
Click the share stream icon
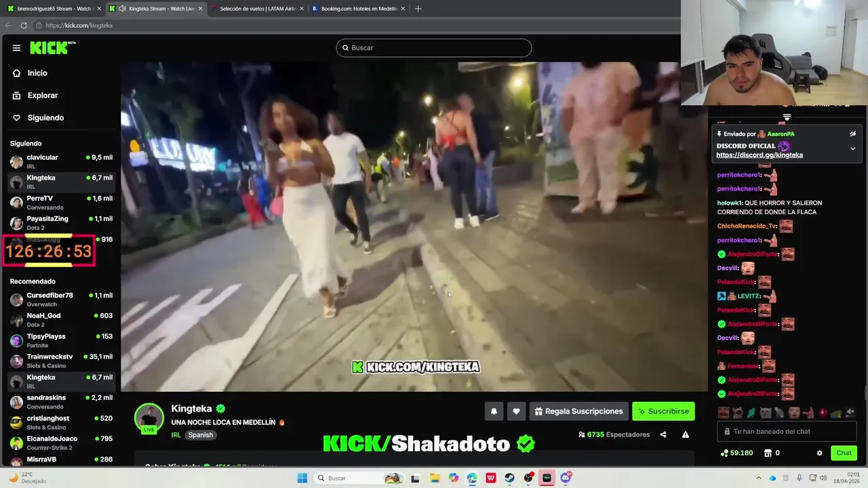click(663, 434)
